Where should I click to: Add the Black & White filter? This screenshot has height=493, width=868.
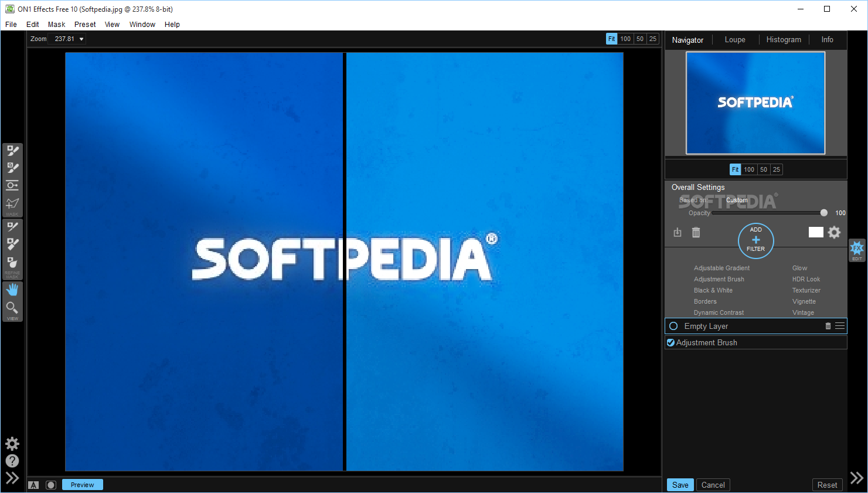point(713,290)
